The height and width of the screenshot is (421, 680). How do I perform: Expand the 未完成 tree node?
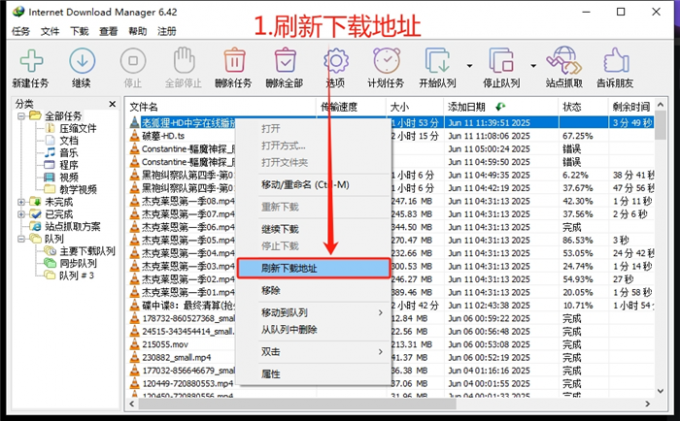pos(21,202)
